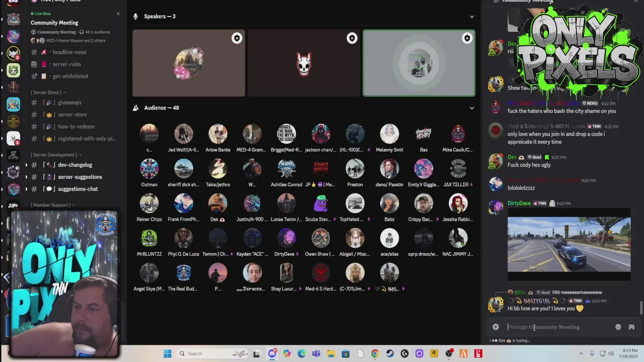Collapse the Member Support category
The height and width of the screenshot is (362, 644).
click(53, 205)
